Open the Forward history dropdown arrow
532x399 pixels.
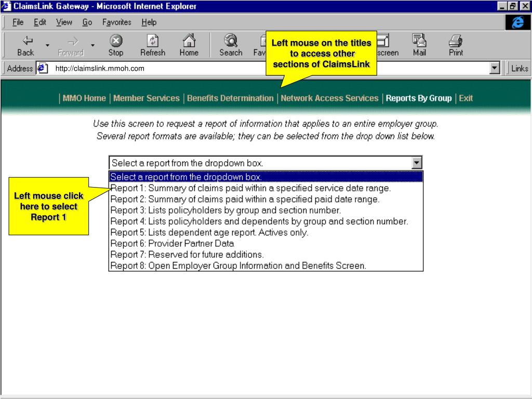coord(92,45)
